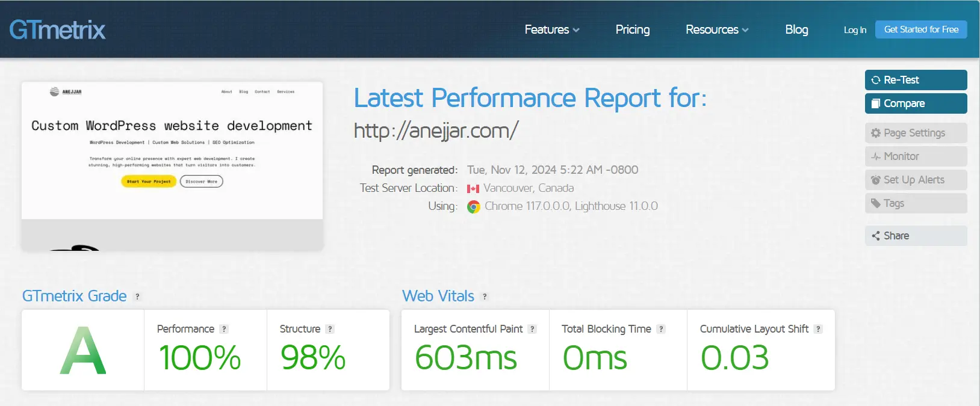980x406 pixels.
Task: Click the alarm clock alerts icon
Action: click(x=876, y=180)
